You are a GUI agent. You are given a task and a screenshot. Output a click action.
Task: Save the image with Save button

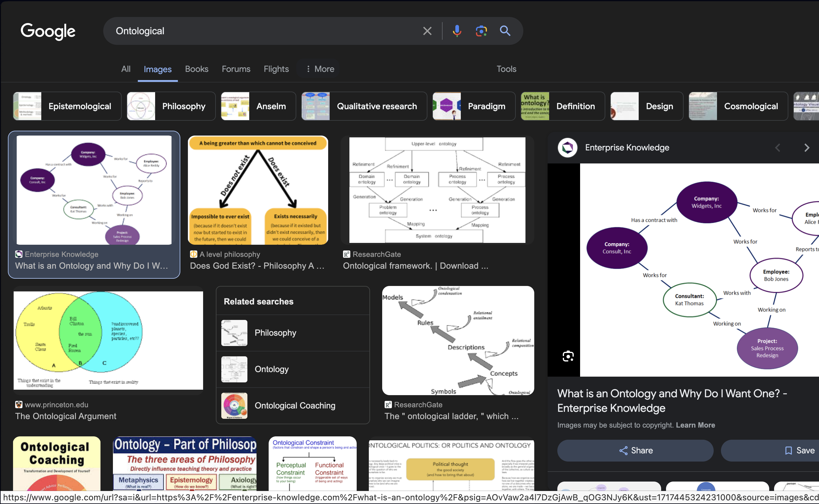[799, 450]
